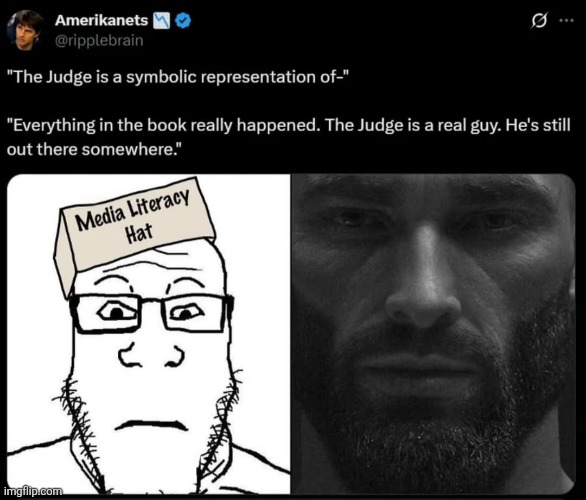The image size is (586, 500).
Task: Click the cartoon character's nose outline
Action: pyautogui.click(x=151, y=355)
